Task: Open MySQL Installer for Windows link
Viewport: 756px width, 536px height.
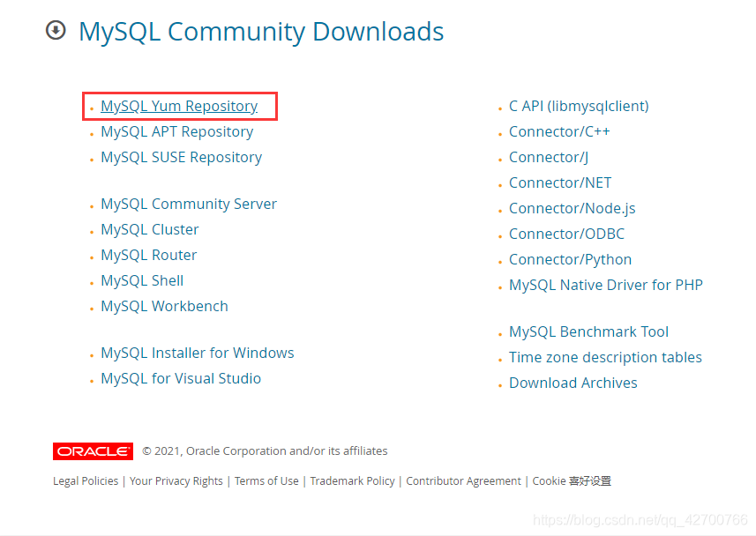Action: [x=198, y=353]
